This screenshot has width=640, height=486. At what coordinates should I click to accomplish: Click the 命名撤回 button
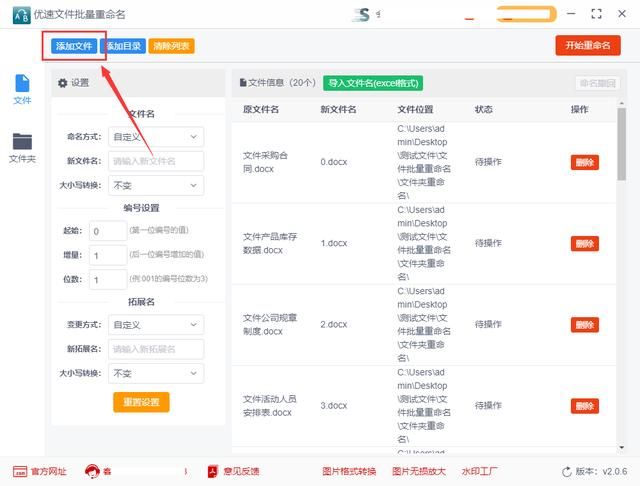click(x=598, y=83)
